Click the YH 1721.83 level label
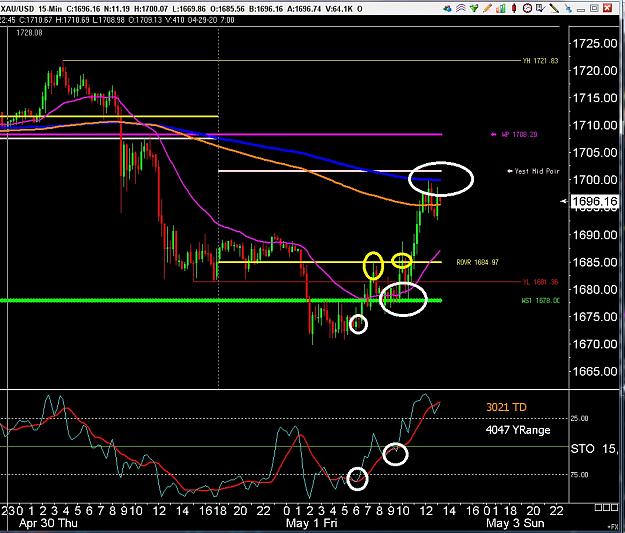 [540, 61]
